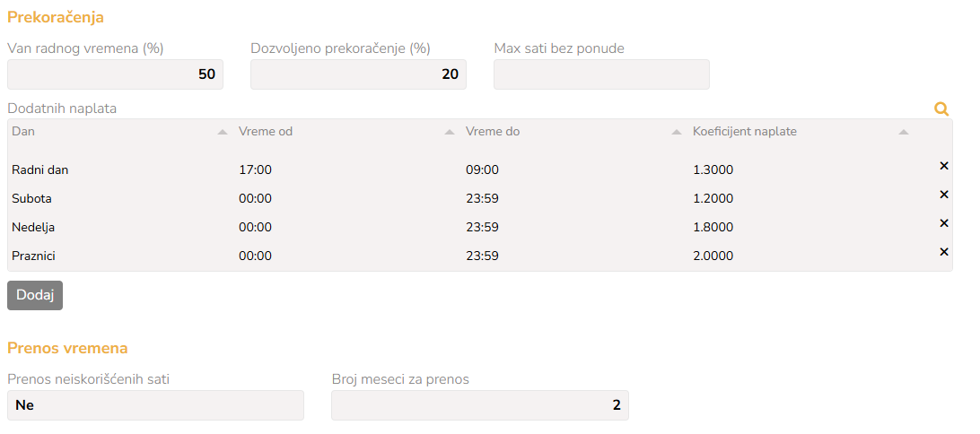980x434 pixels.
Task: Select the Radni dan cell
Action: (40, 169)
